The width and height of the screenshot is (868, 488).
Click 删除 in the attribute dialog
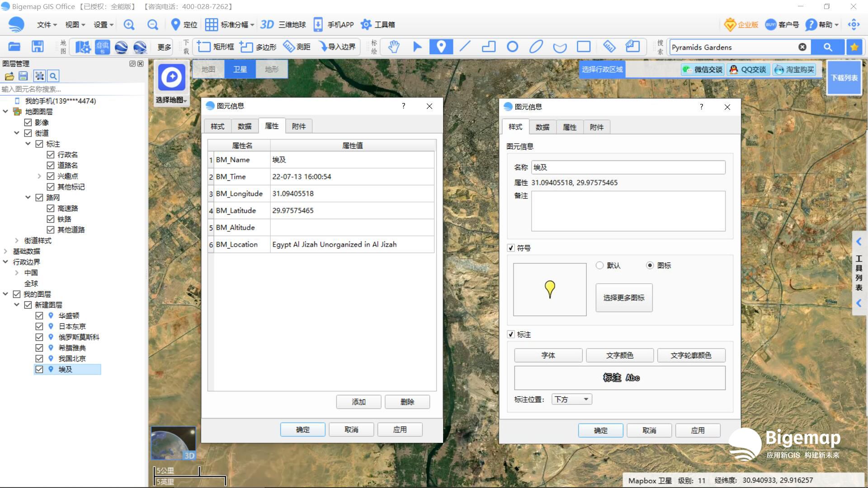tap(407, 402)
